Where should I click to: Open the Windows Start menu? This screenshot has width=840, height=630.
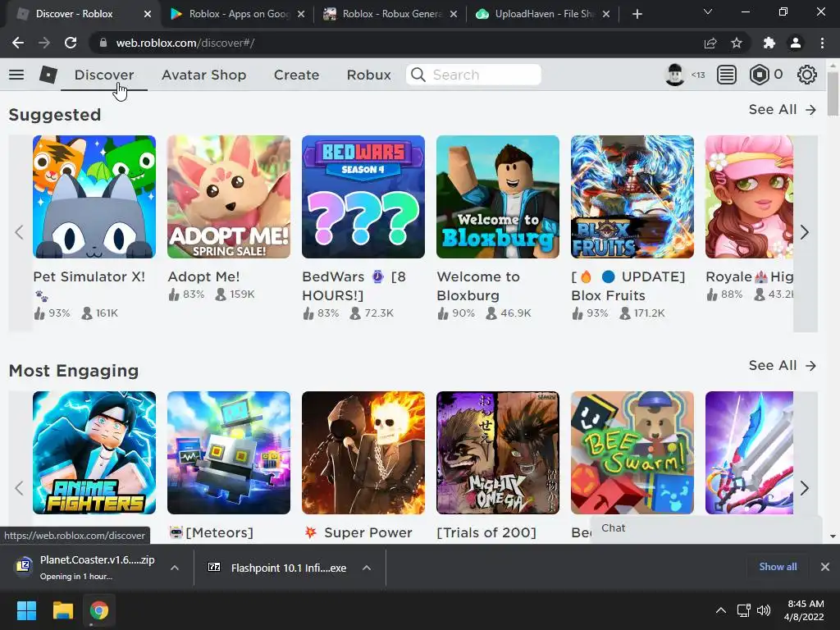(x=26, y=610)
